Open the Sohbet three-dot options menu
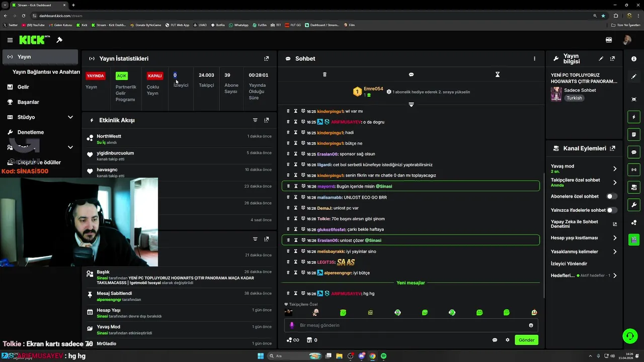Viewport: 644px width, 362px height. pyautogui.click(x=534, y=58)
